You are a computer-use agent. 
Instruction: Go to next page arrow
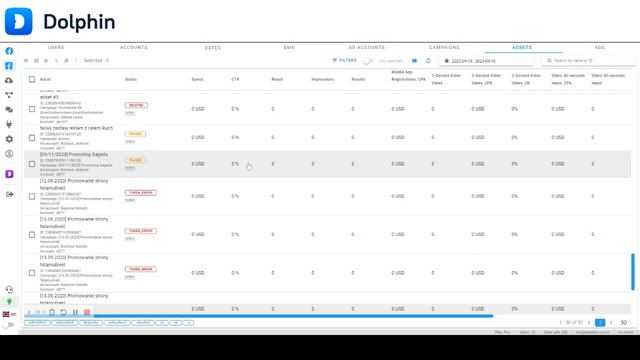(611, 322)
